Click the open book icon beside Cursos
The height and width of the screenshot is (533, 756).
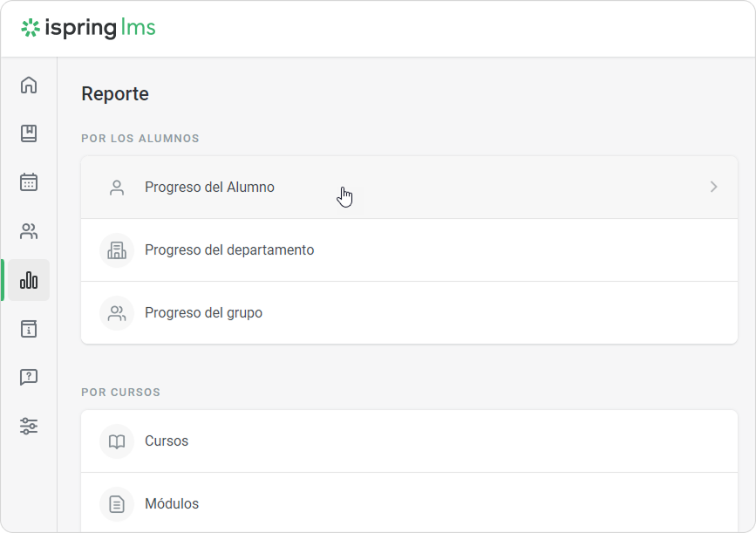(117, 441)
